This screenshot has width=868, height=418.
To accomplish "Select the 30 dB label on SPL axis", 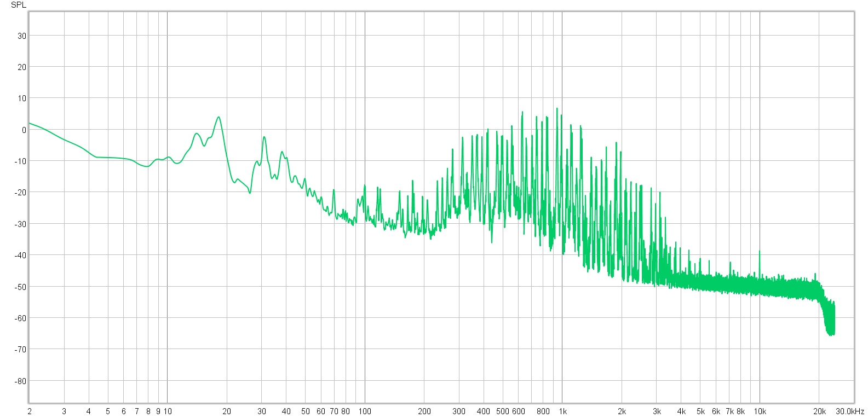I will (x=22, y=36).
